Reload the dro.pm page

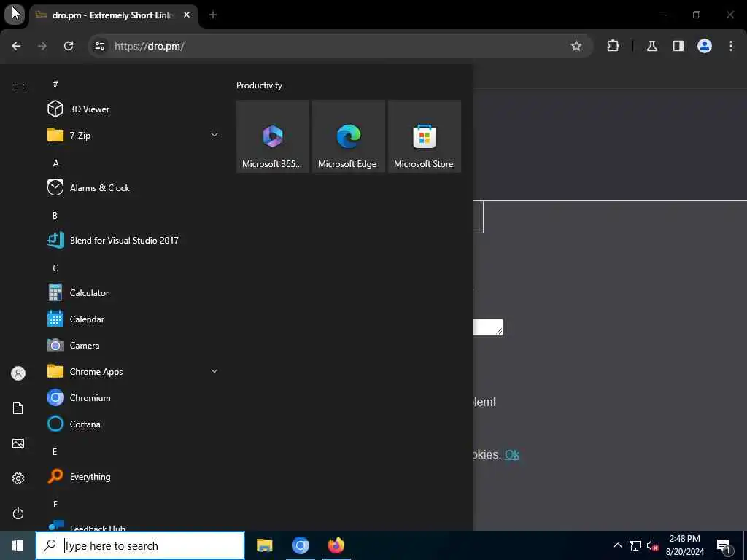pyautogui.click(x=69, y=46)
